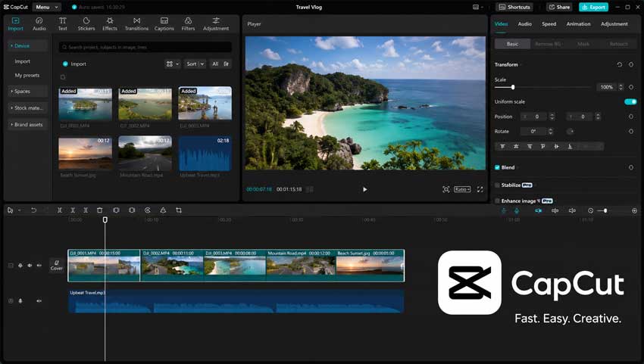The height and width of the screenshot is (364, 644).
Task: Click the mirror flip icon
Action: click(x=163, y=210)
